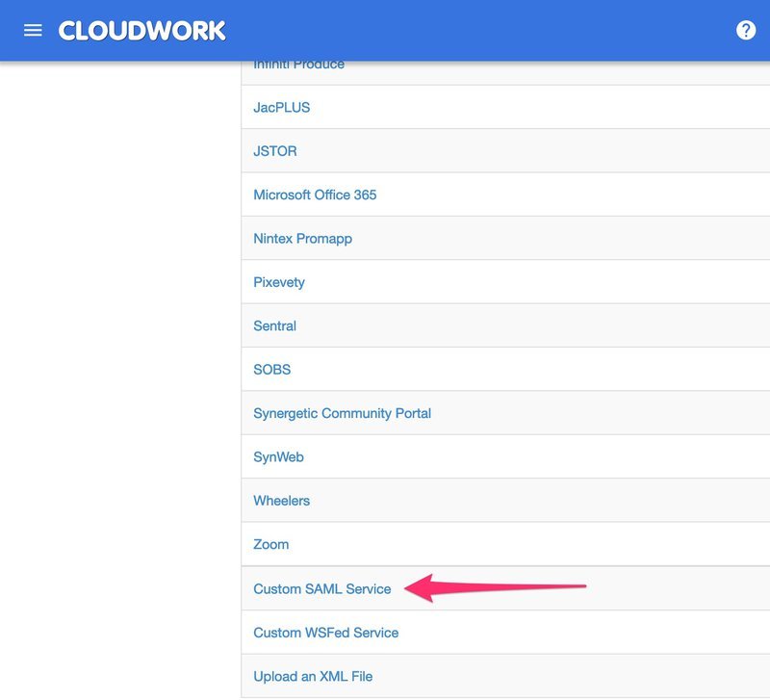Click the row containing Custom SAML Service arrow
770x700 pixels.
pos(500,587)
